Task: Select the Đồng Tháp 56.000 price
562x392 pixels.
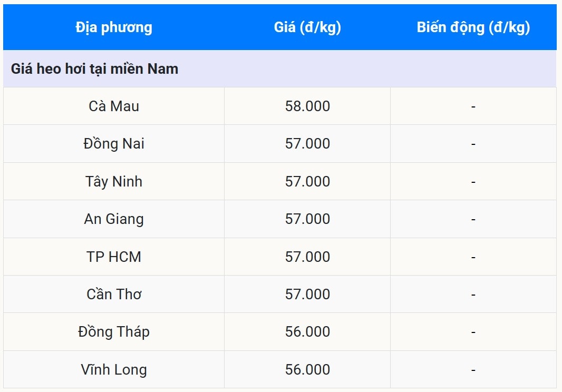Action: point(307,332)
